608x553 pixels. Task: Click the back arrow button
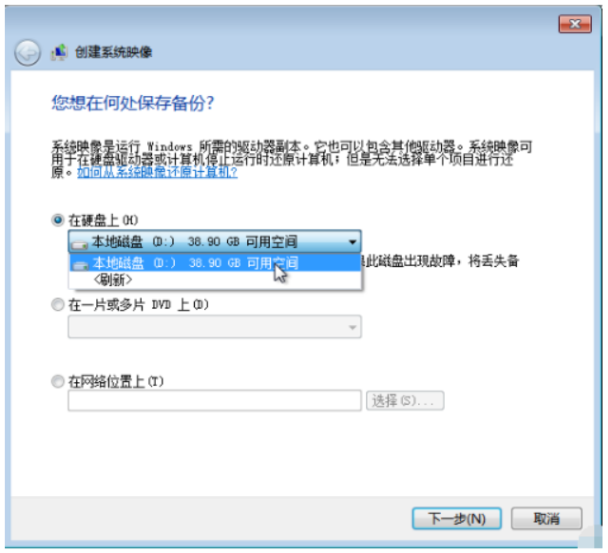tap(27, 52)
